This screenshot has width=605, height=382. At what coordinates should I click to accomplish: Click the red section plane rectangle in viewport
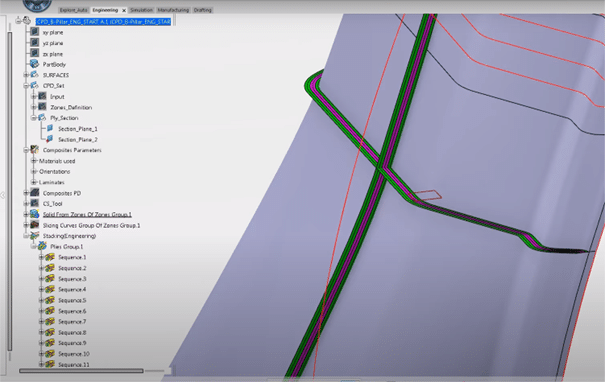point(428,195)
